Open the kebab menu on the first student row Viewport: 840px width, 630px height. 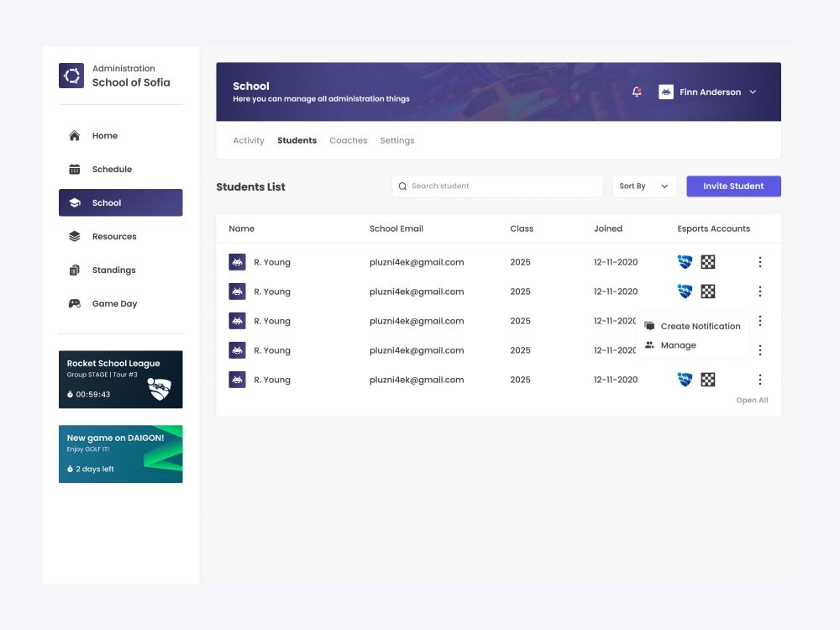pos(760,261)
